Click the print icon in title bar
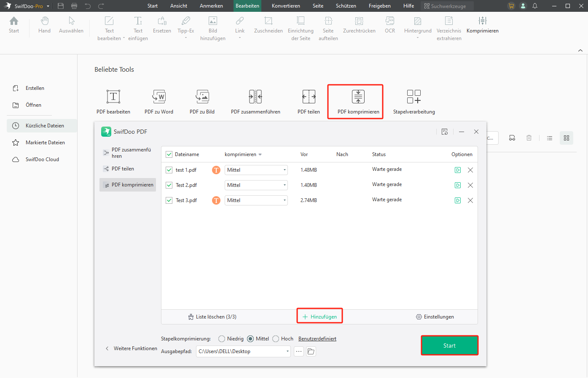This screenshot has height=378, width=588. [74, 6]
